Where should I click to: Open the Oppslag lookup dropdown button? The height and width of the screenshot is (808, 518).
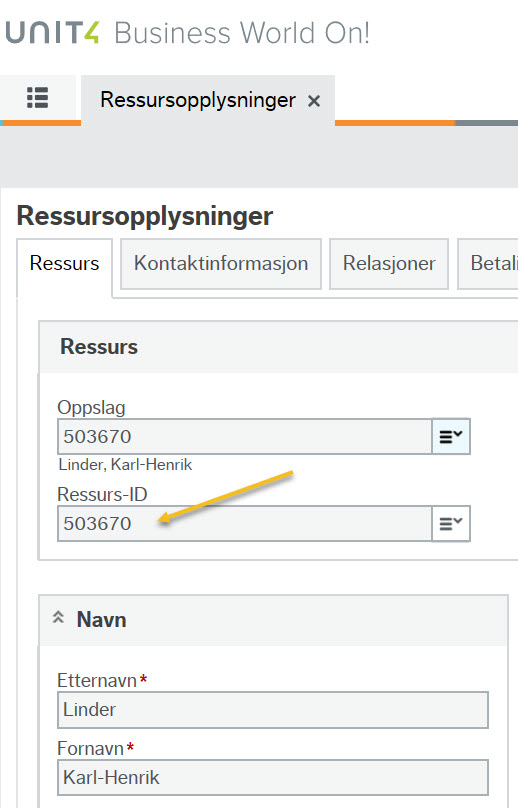(451, 436)
